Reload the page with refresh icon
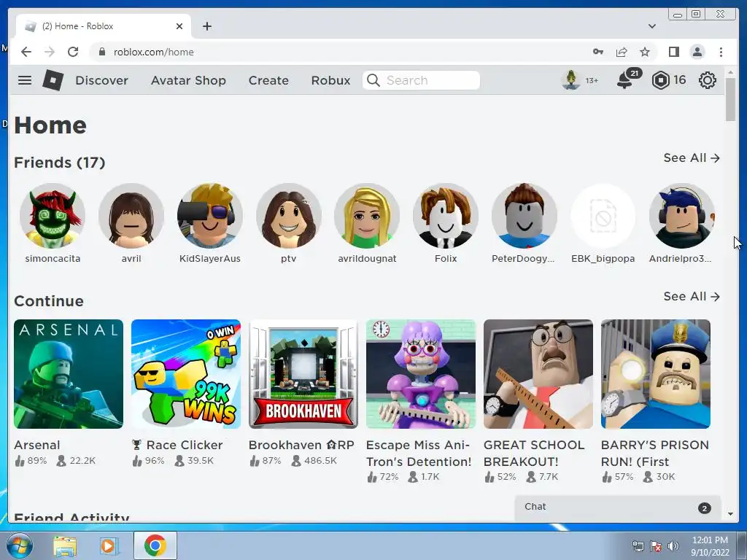The height and width of the screenshot is (560, 747). 73,52
